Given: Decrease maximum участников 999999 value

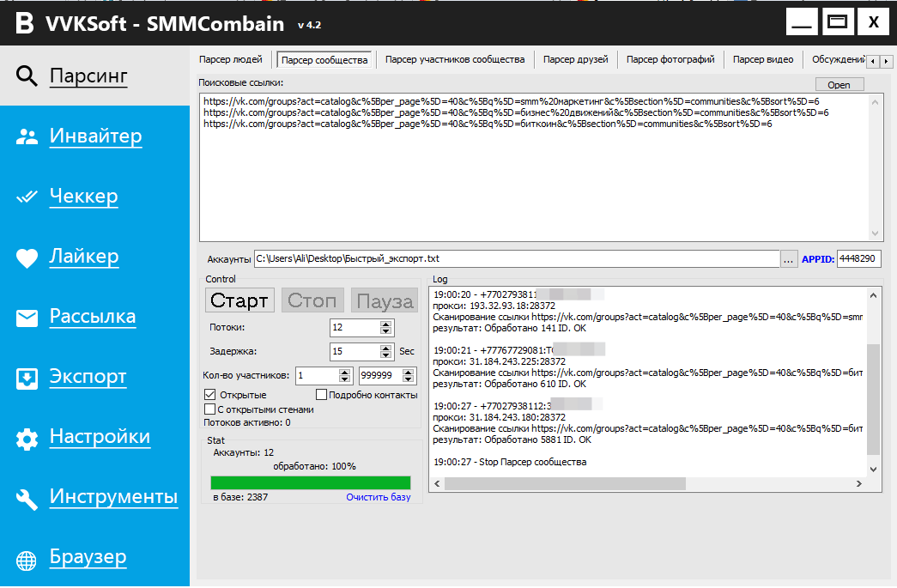Looking at the screenshot, I should click(408, 379).
